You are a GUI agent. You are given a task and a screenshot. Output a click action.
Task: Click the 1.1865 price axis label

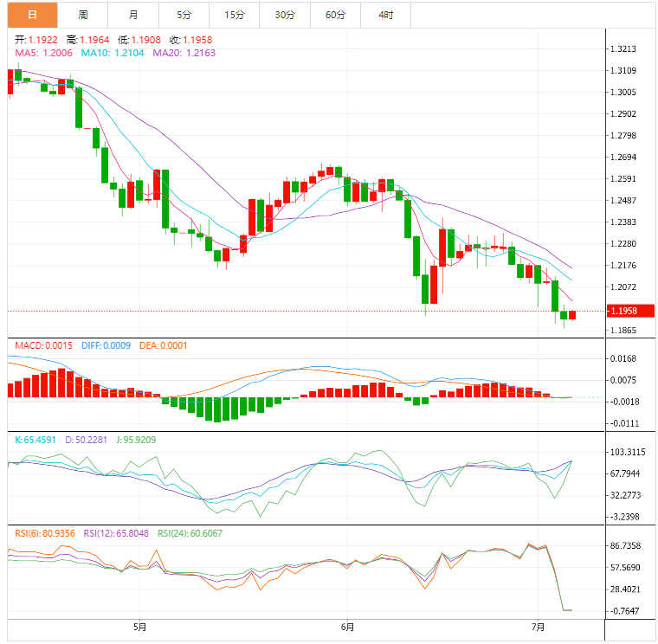coord(623,331)
